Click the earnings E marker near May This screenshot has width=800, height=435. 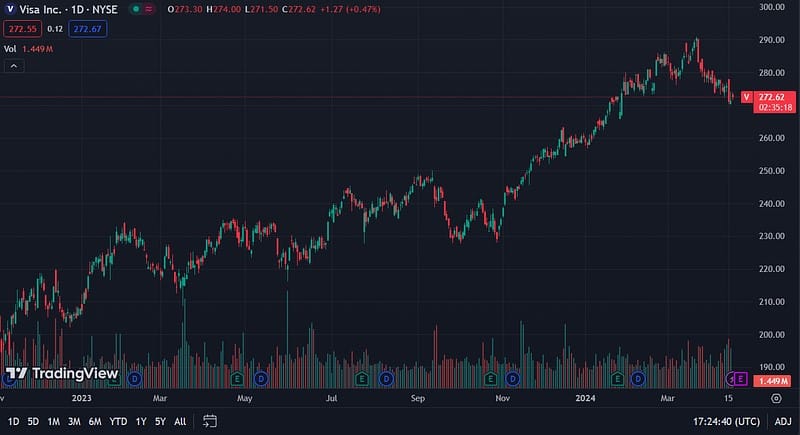tap(237, 379)
